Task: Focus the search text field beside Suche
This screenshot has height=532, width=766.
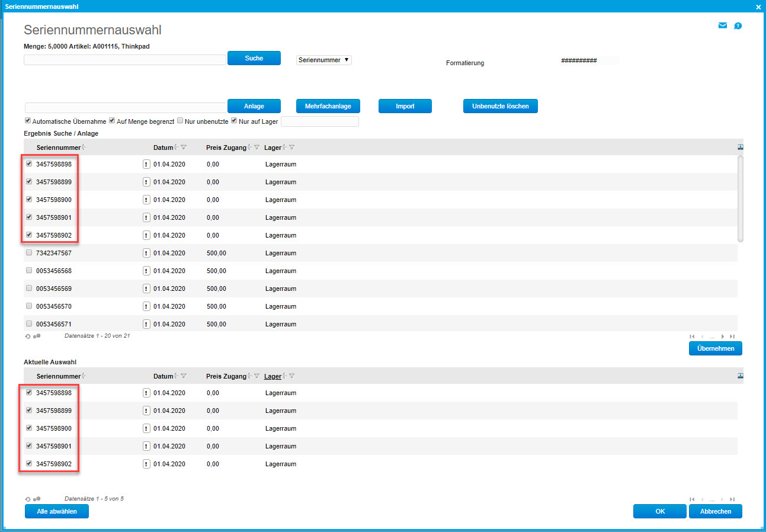Action: [125, 60]
